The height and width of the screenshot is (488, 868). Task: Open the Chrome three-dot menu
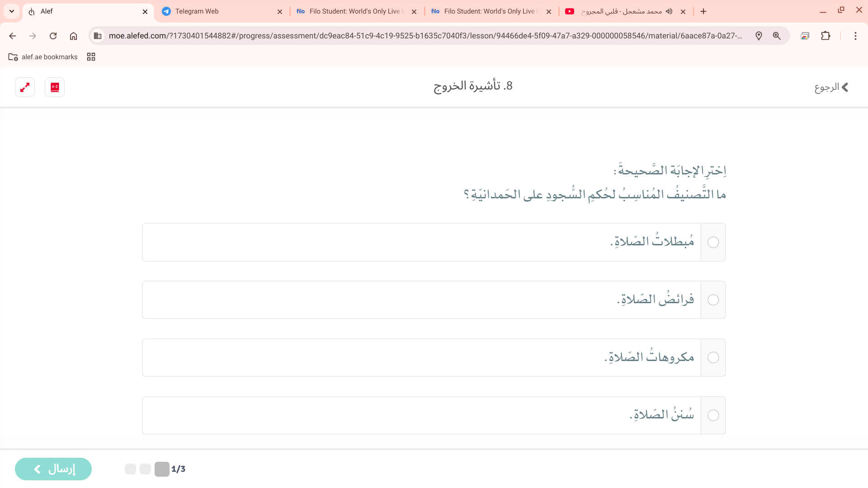tap(855, 36)
